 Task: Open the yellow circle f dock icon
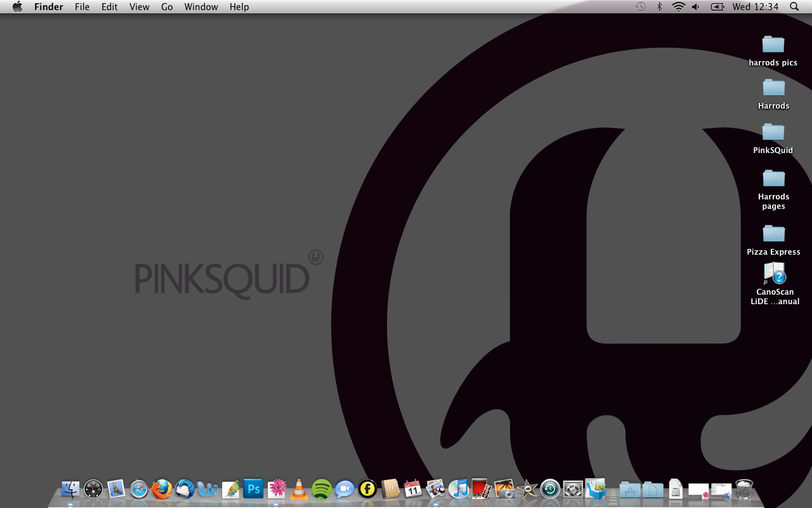point(367,489)
